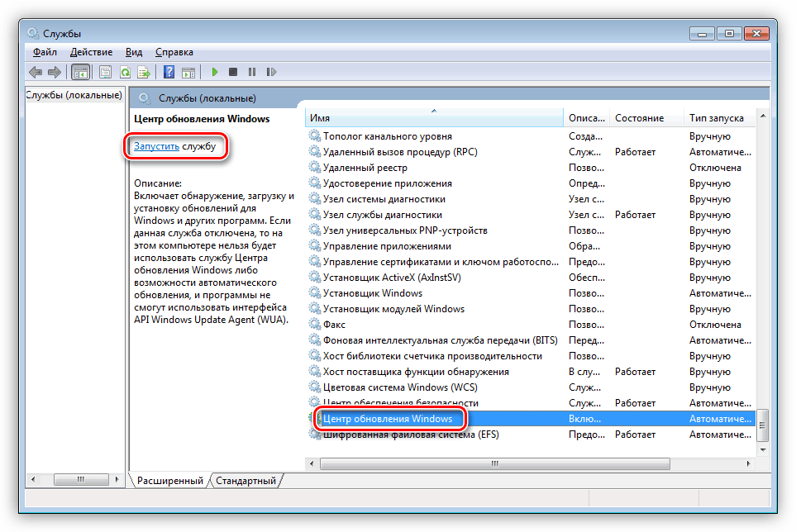The height and width of the screenshot is (532, 796).
Task: Select Фоновая интеллектуальная служба передачи (BITS)
Action: pyautogui.click(x=531, y=340)
